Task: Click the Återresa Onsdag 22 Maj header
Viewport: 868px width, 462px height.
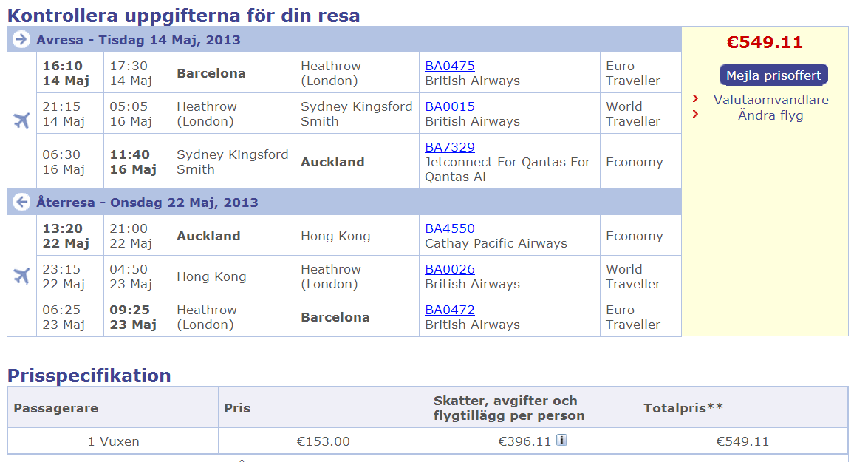Action: click(147, 203)
